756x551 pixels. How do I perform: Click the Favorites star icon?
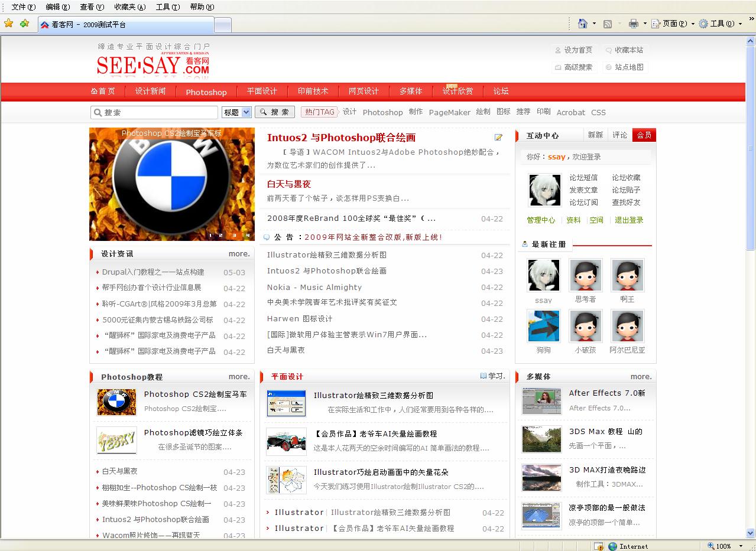pyautogui.click(x=8, y=24)
